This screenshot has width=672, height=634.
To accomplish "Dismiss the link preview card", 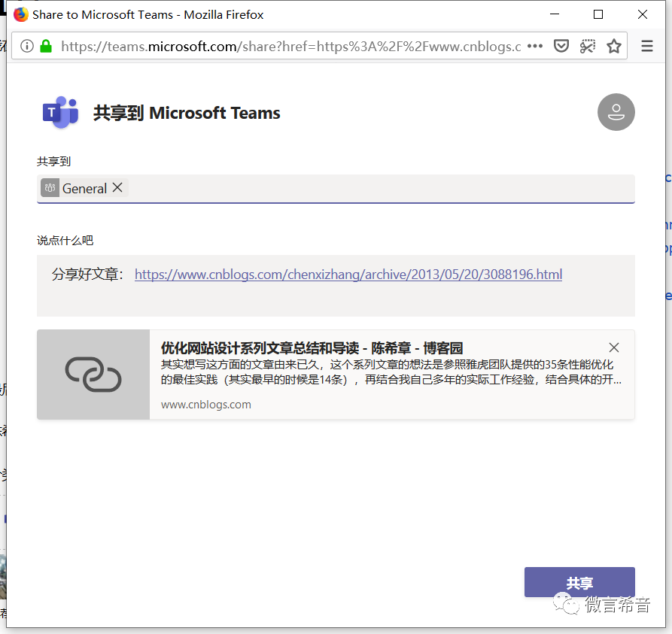I will click(614, 347).
